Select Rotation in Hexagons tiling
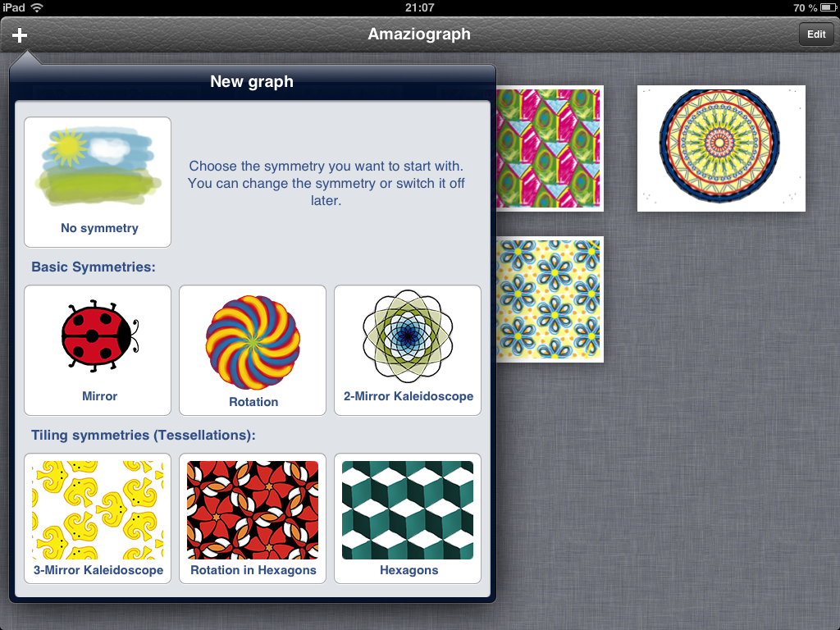Image resolution: width=840 pixels, height=630 pixels. (x=253, y=518)
